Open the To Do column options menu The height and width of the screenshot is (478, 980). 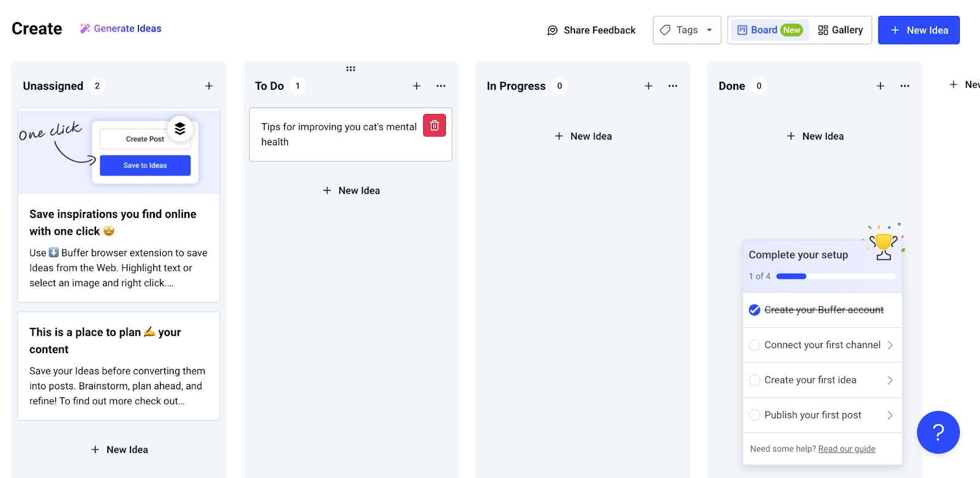441,86
